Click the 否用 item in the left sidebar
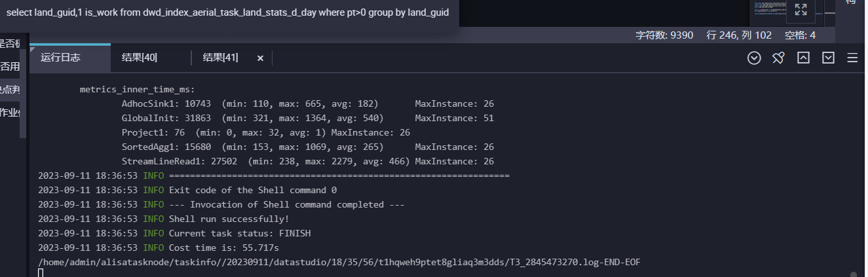Screen dimensions: 868x277 pos(10,66)
